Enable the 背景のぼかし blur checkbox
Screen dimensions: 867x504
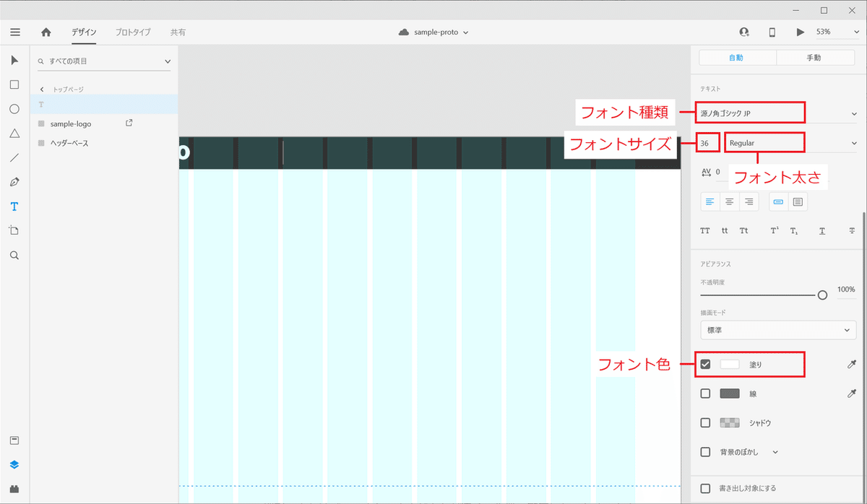[706, 452]
